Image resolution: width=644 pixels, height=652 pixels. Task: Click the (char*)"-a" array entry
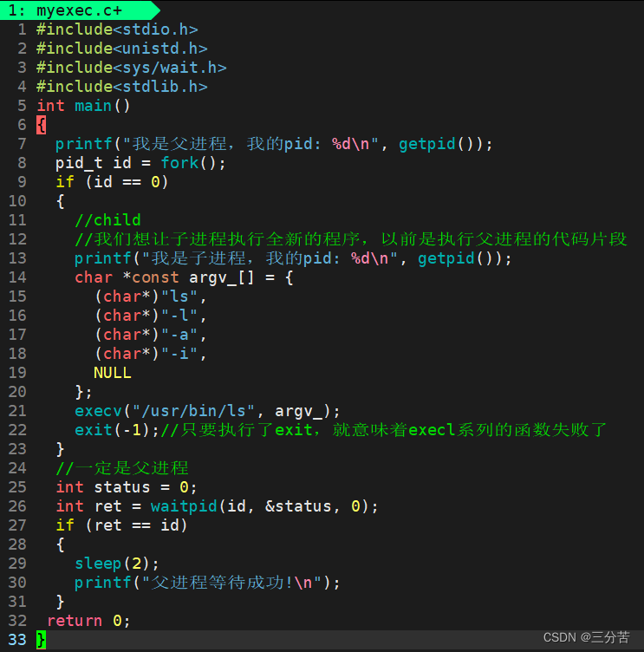tap(150, 335)
